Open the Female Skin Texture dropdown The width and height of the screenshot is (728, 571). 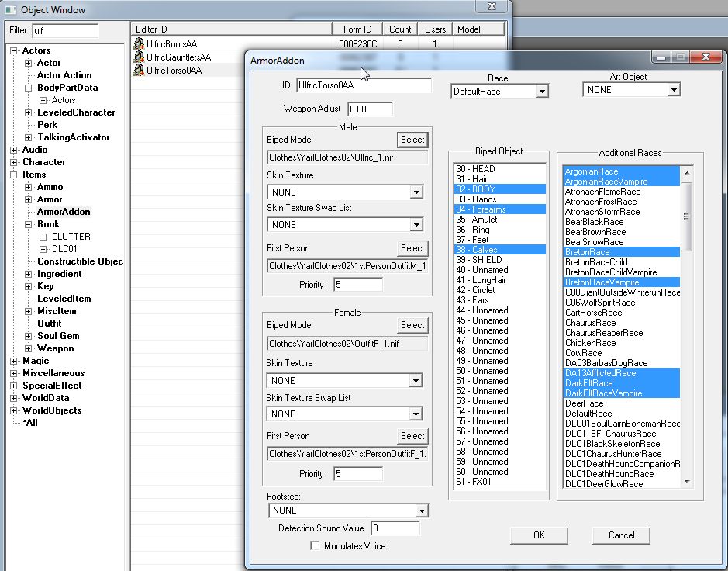[416, 381]
